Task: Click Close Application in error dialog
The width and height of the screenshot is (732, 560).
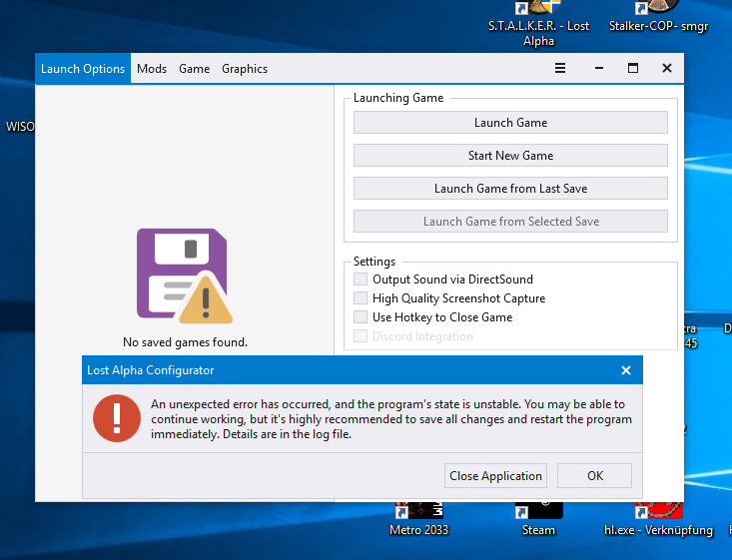Action: (495, 475)
